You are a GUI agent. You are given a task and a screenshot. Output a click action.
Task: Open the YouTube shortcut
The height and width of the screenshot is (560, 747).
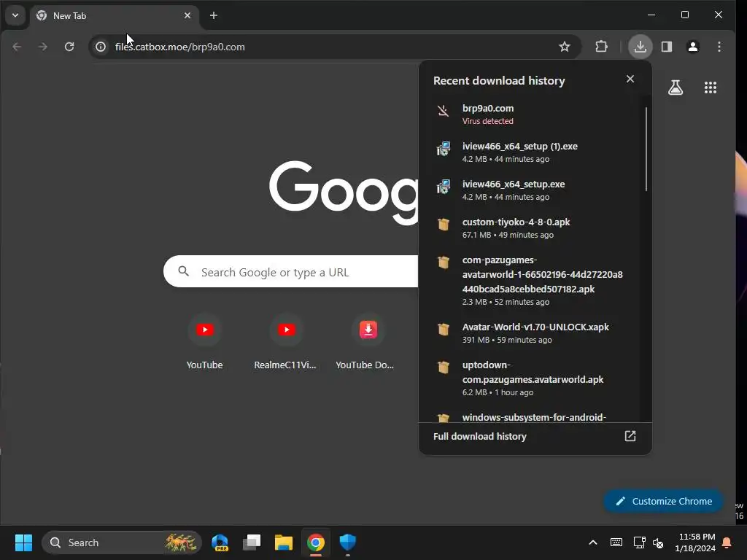click(x=205, y=341)
